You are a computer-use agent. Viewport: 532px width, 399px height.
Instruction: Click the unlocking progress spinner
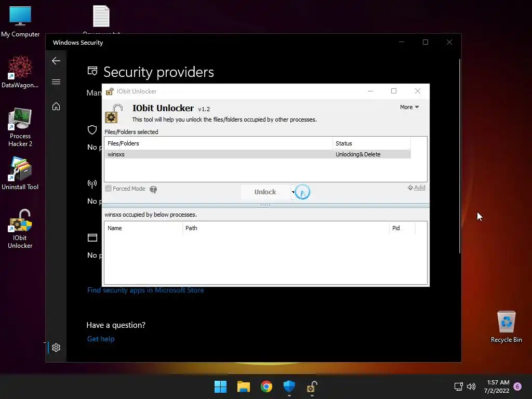tap(302, 192)
